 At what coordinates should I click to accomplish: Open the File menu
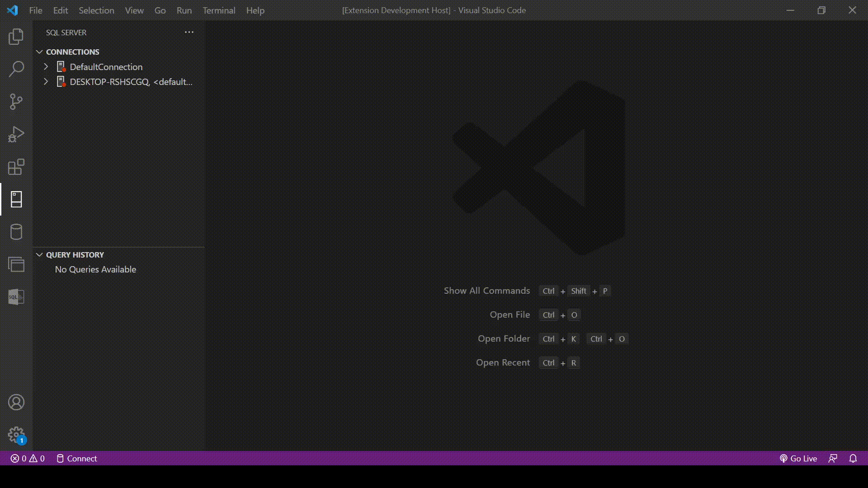(x=35, y=10)
